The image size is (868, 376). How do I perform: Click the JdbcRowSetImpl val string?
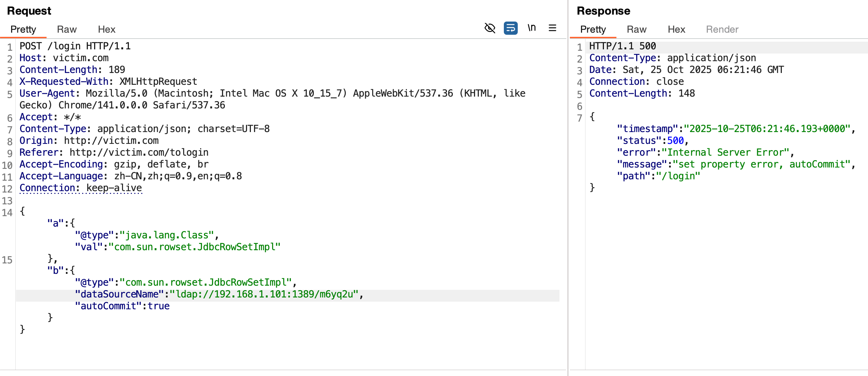(x=195, y=247)
